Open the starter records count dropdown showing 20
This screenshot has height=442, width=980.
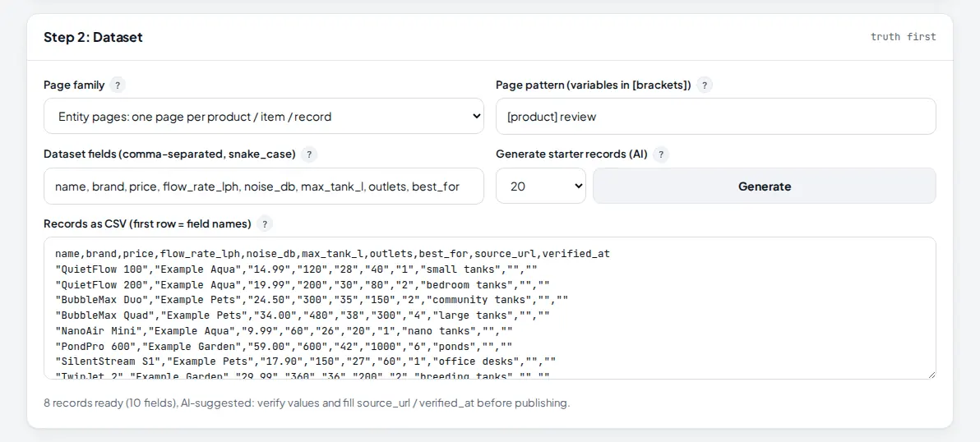point(541,186)
